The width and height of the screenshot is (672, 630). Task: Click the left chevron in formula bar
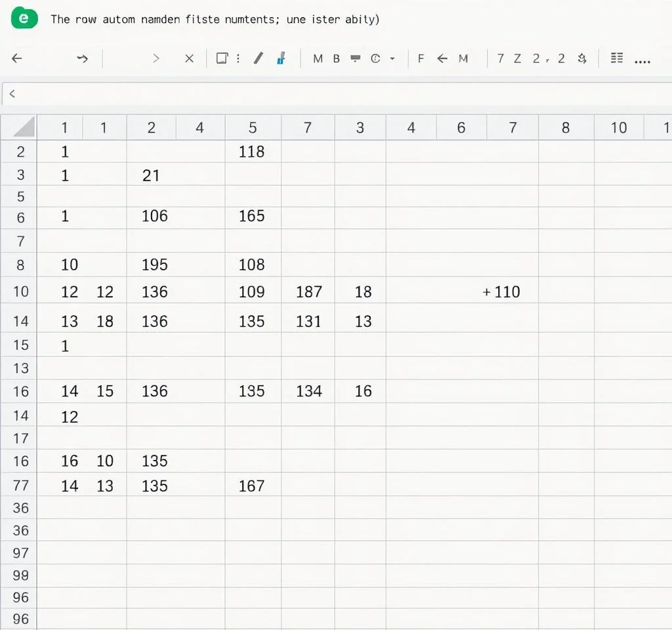12,94
